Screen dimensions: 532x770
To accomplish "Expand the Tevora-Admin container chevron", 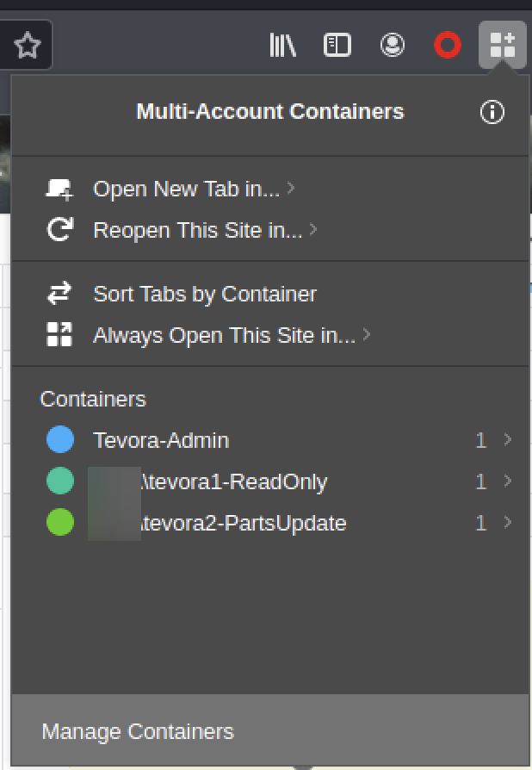I will pos(508,439).
